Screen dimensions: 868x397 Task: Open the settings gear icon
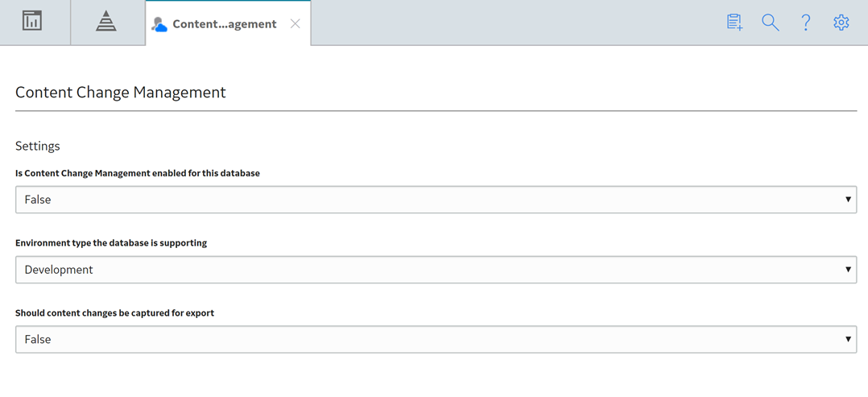pyautogui.click(x=841, y=23)
